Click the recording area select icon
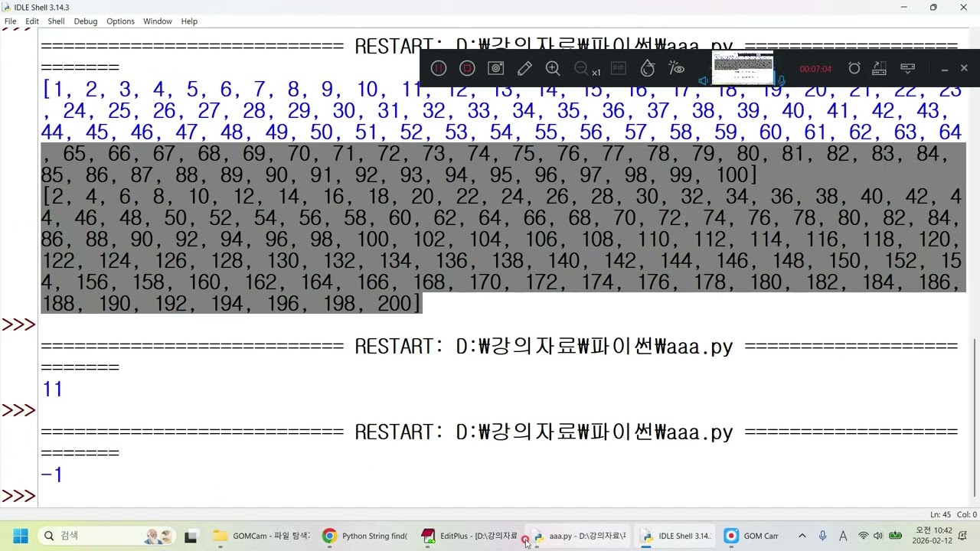This screenshot has width=980, height=551. pyautogui.click(x=880, y=68)
